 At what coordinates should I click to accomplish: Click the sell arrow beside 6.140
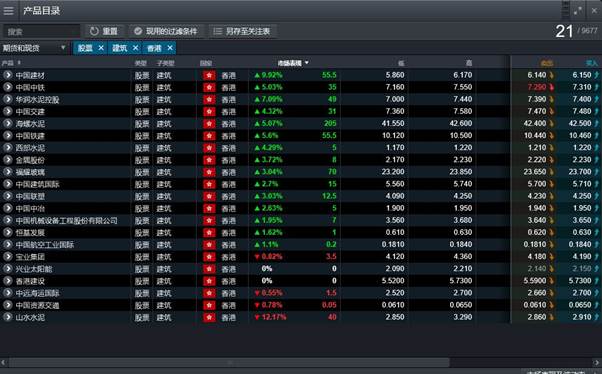click(x=551, y=75)
